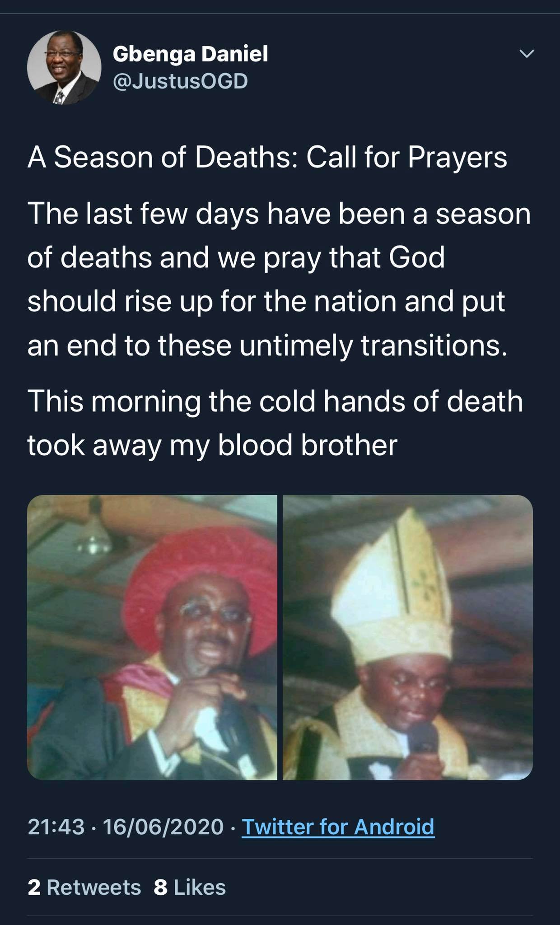Select the 'A Season of Deaths' headline
This screenshot has width=560, height=925.
point(267,158)
